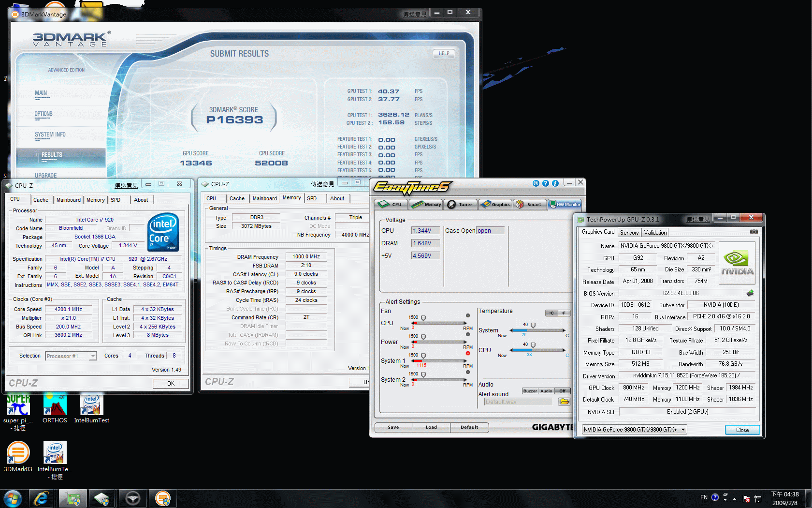Take GPU-Z screenshot with camera icon
This screenshot has width=812, height=508.
754,232
